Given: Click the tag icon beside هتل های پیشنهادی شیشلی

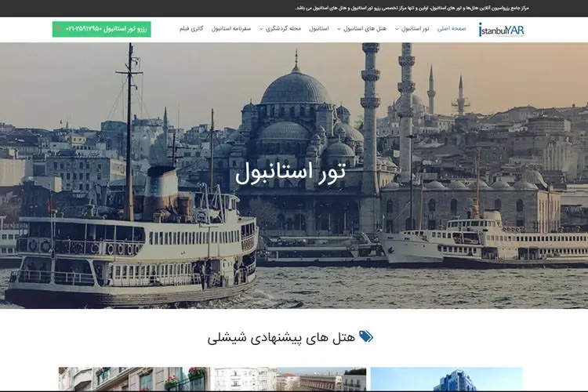Looking at the screenshot, I should point(365,336).
